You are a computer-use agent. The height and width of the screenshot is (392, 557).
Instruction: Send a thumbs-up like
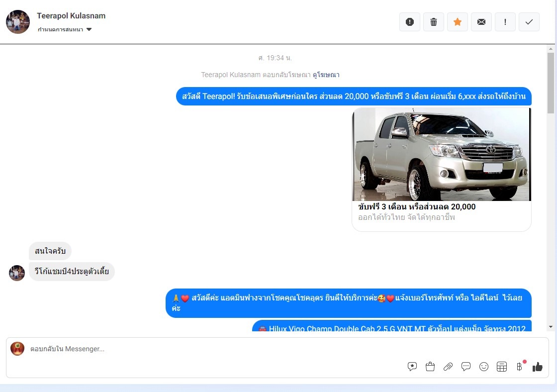click(538, 367)
